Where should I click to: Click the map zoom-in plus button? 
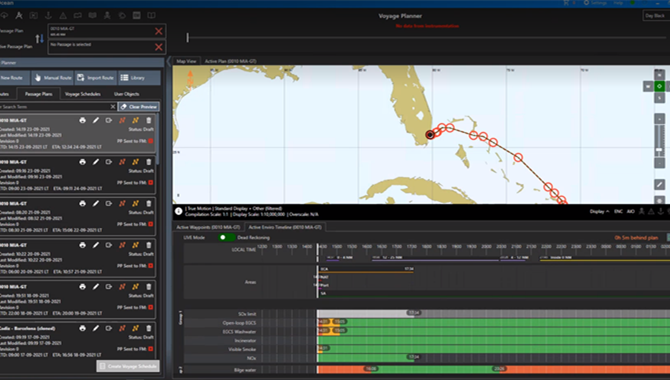(x=659, y=119)
